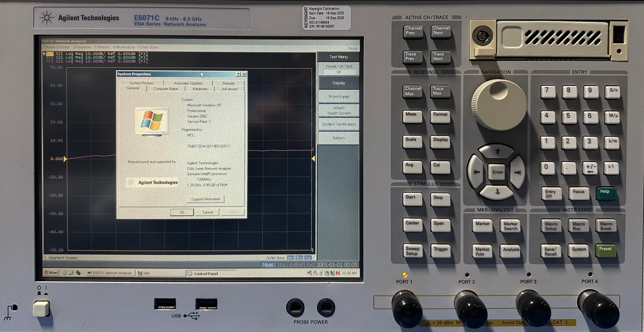Screen dimensions: 644x332
Task: Open the 1 Active Ch/Trace menu
Action: [x=56, y=47]
